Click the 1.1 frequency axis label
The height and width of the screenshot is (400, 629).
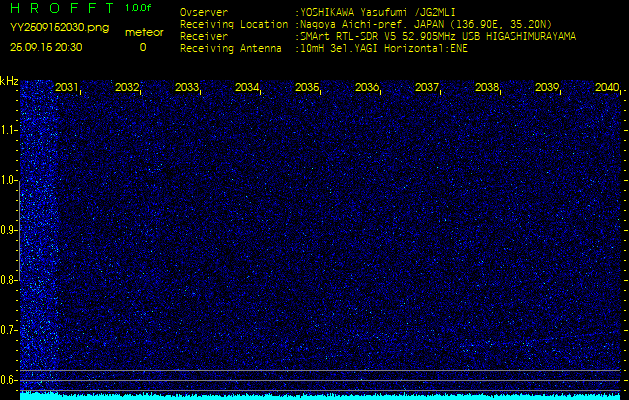pyautogui.click(x=9, y=130)
